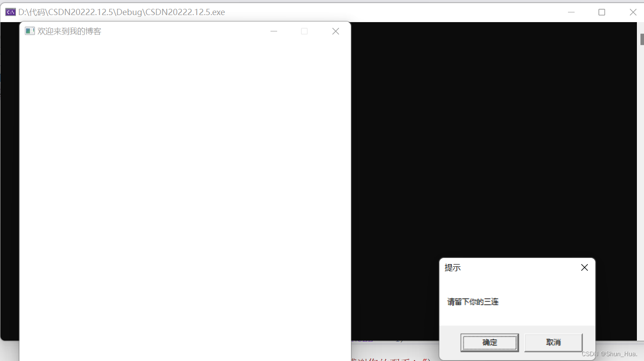
Task: Click the console icon in CSDN20222.12.5.exe title bar
Action: pyautogui.click(x=10, y=12)
